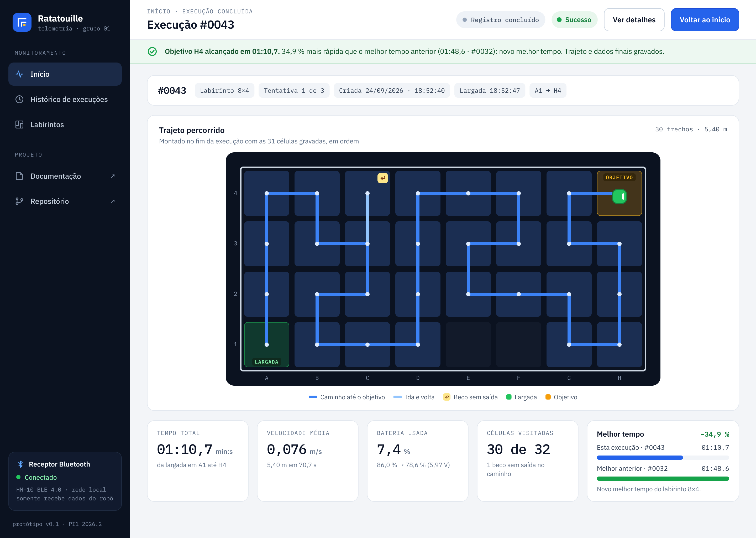Viewport: 756px width, 538px height.
Task: Click the Documentação file icon
Action: pyautogui.click(x=19, y=176)
